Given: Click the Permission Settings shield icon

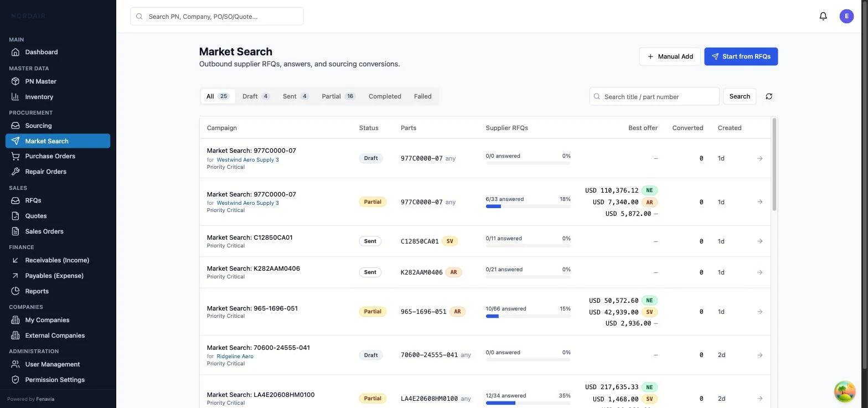Looking at the screenshot, I should 15,380.
